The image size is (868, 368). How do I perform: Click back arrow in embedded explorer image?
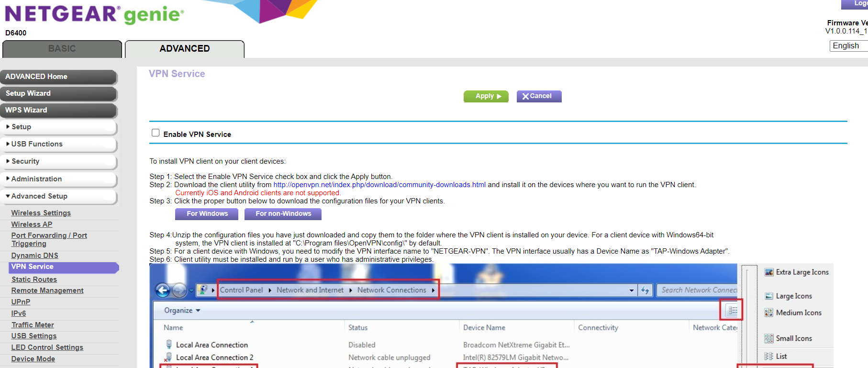(163, 290)
